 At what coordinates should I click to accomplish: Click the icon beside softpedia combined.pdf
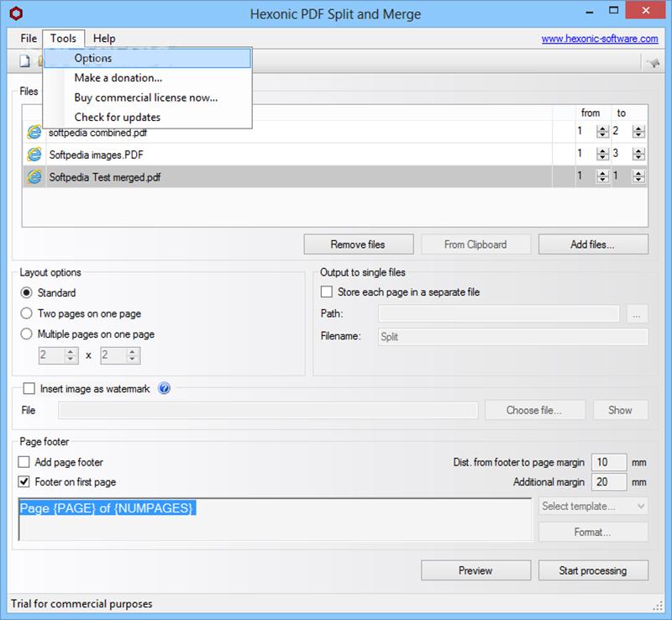(x=34, y=132)
